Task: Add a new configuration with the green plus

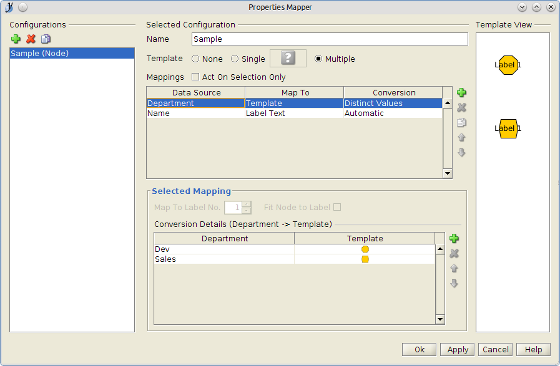Action: [16, 39]
